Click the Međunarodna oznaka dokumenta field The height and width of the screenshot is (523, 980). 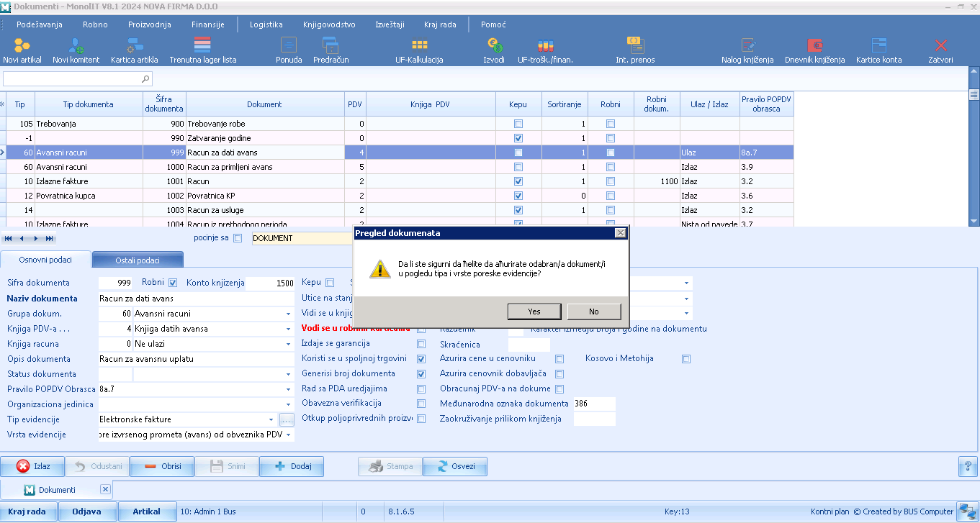(x=594, y=404)
